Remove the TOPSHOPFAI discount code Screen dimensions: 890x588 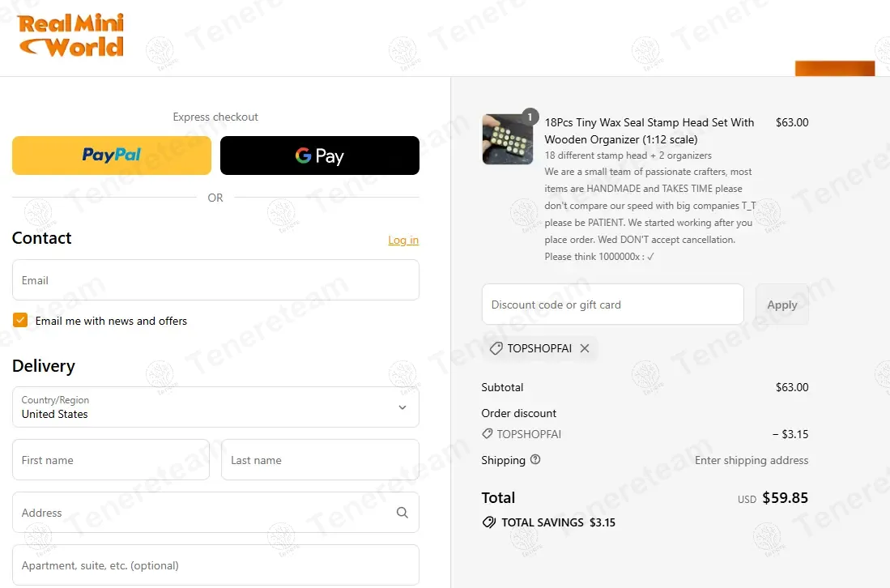[585, 348]
